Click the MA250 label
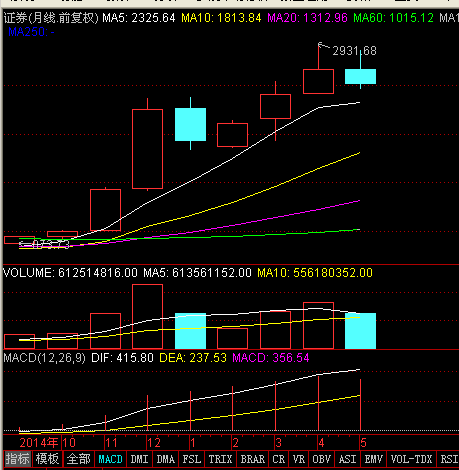The image size is (459, 470). pyautogui.click(x=31, y=32)
